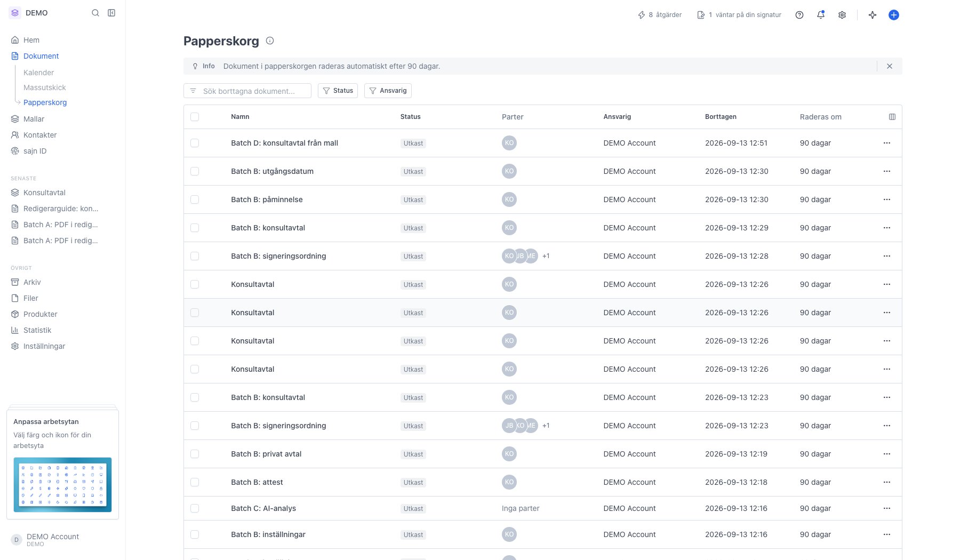Open settings gear in top bar
Viewport: 960px width, 560px height.
(842, 15)
